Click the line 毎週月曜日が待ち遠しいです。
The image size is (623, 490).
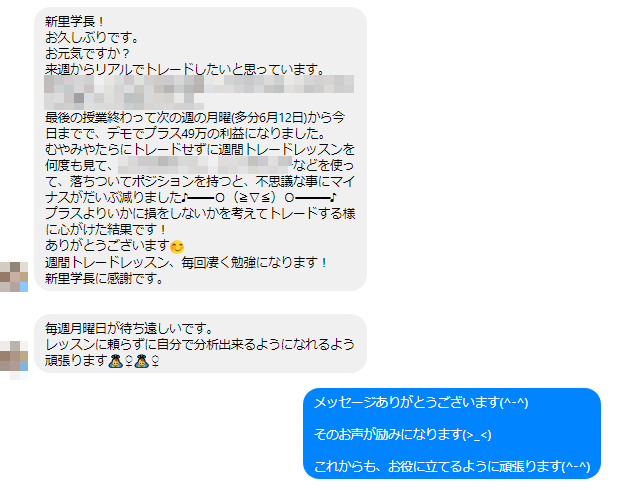[130, 329]
